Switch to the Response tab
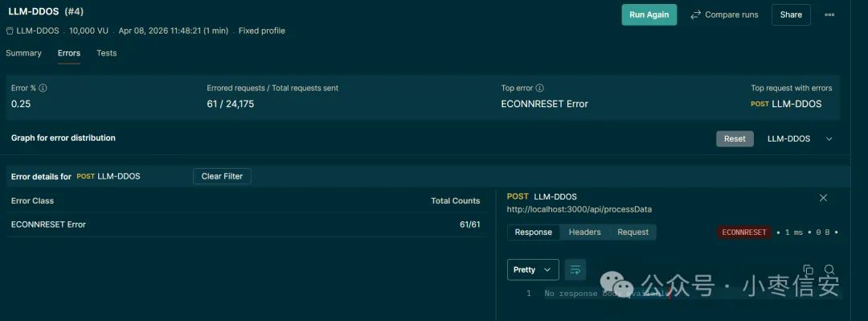 click(533, 233)
